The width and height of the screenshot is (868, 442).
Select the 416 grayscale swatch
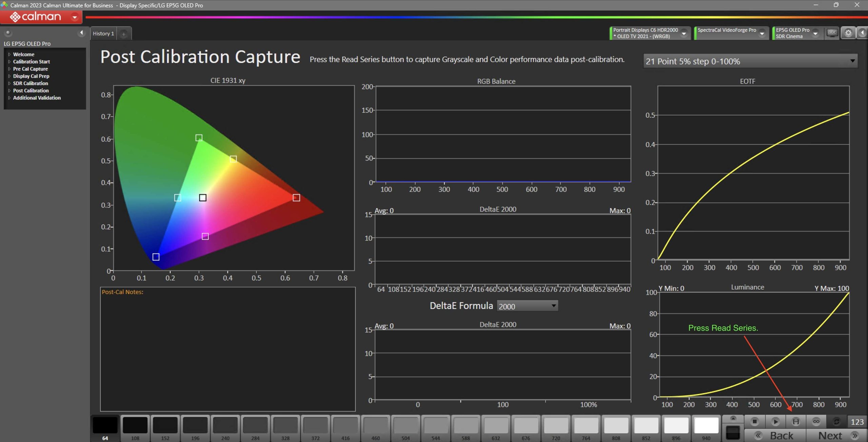coord(346,428)
